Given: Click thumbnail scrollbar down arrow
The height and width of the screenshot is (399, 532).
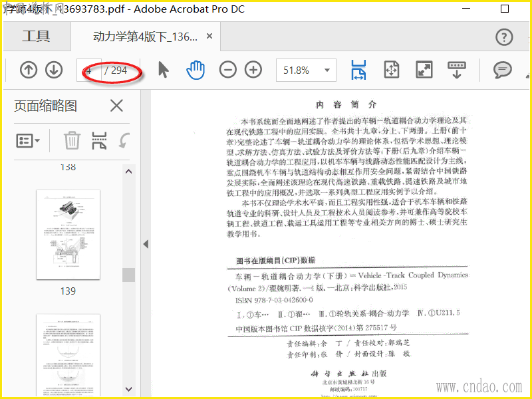Looking at the screenshot, I should pos(128,389).
